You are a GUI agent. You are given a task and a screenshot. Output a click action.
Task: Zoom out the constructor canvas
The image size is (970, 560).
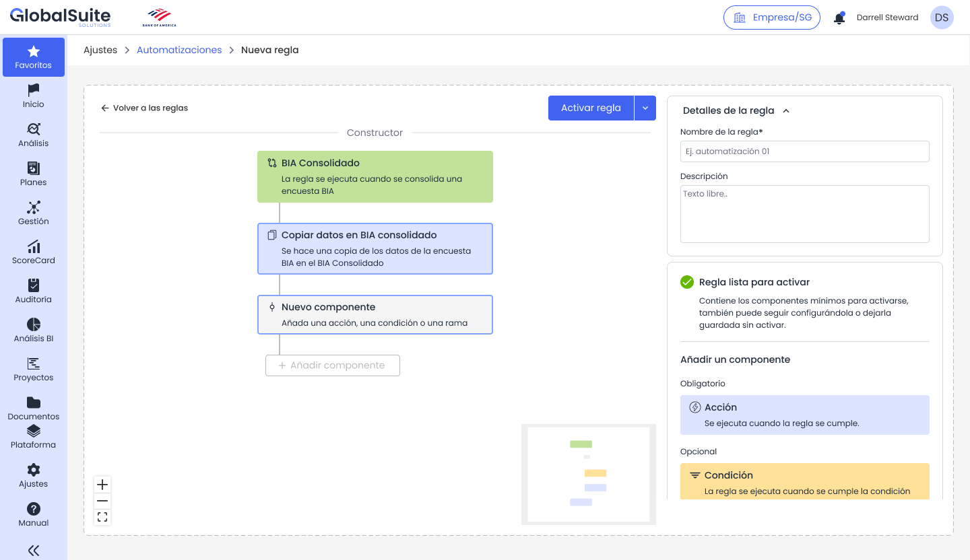pyautogui.click(x=102, y=501)
